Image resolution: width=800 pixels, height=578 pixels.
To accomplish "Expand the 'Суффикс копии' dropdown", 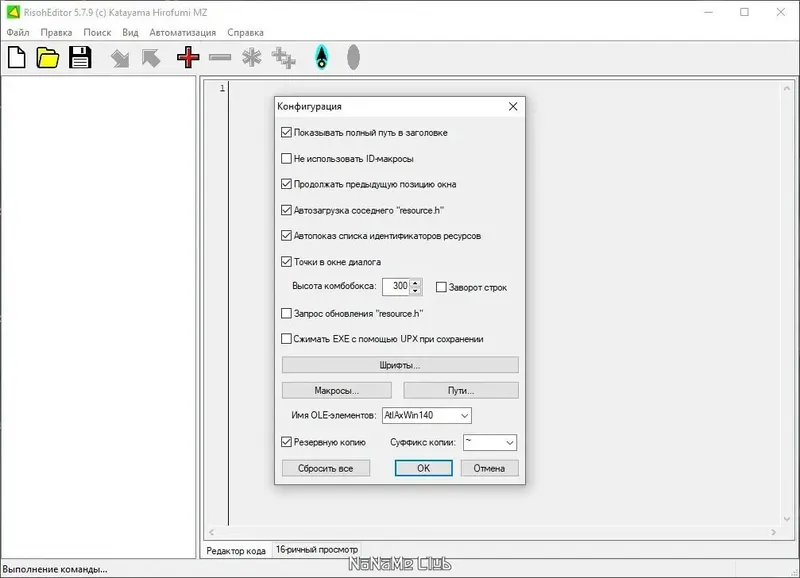I will coord(508,442).
